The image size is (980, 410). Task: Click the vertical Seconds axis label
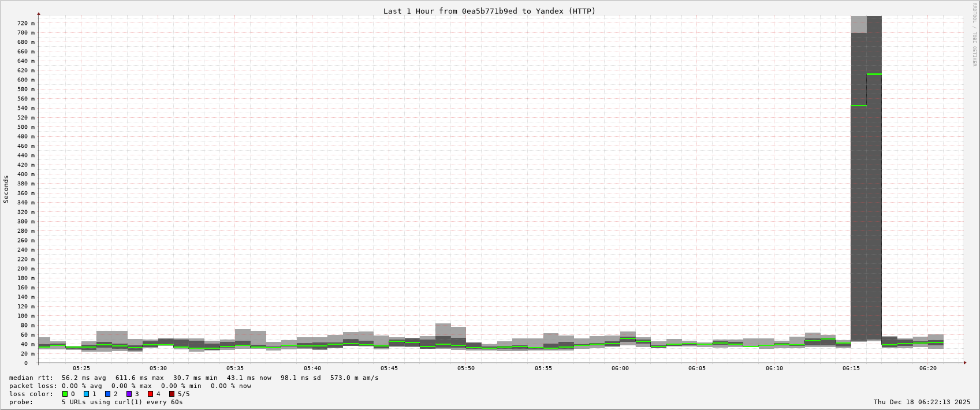pyautogui.click(x=6, y=189)
